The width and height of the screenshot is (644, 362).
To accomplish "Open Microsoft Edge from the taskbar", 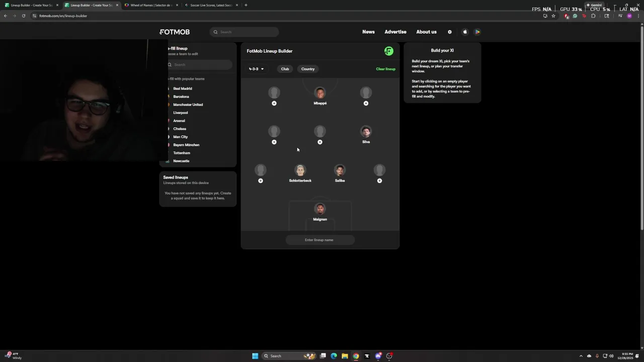I will [x=334, y=356].
